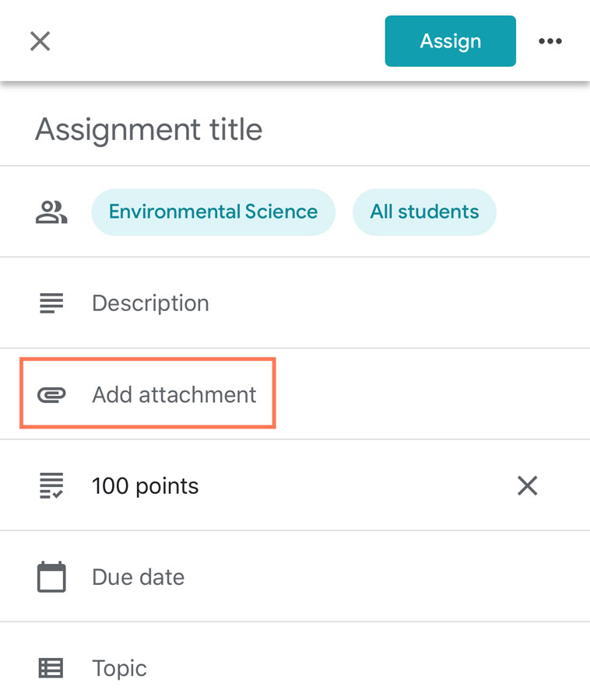
Task: Open the Environmental Science class selector
Action: pos(213,212)
